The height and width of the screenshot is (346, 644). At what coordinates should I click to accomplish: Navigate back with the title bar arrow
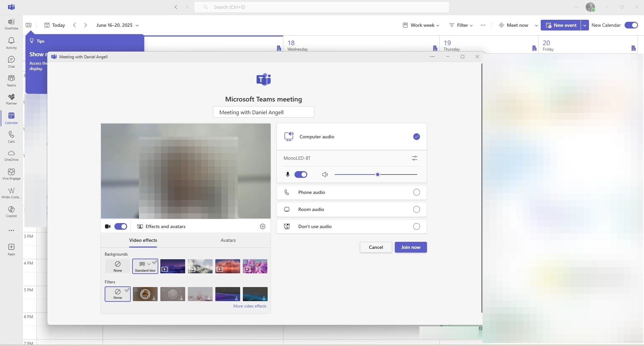pyautogui.click(x=176, y=7)
